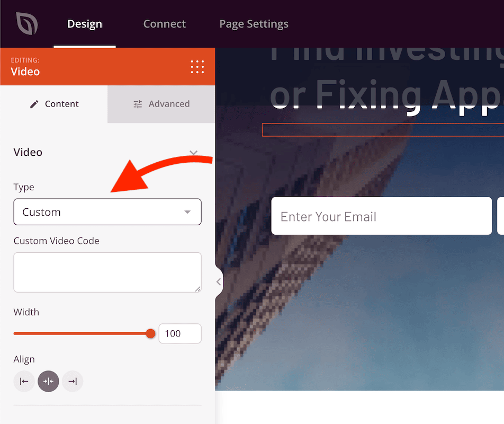Click the Custom Video Code text area
504x424 pixels.
(x=107, y=272)
